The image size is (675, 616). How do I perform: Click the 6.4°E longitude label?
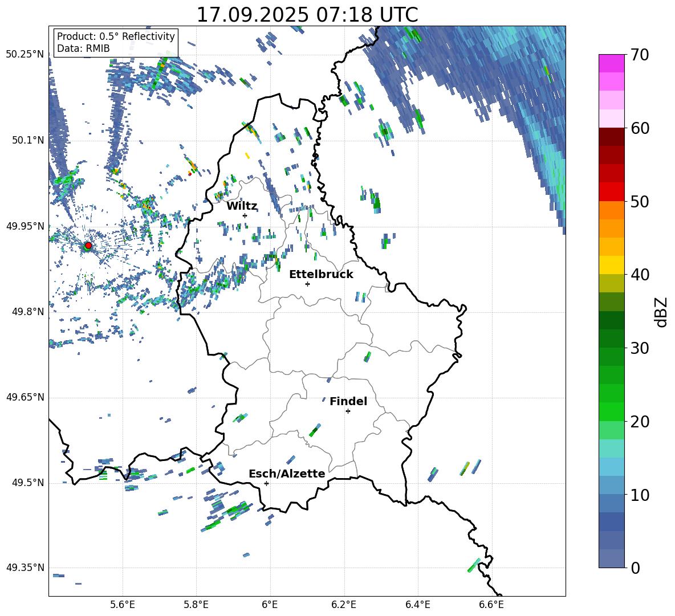point(417,605)
